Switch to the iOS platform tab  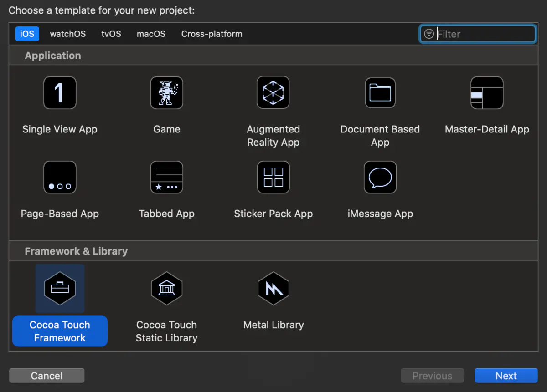(27, 34)
